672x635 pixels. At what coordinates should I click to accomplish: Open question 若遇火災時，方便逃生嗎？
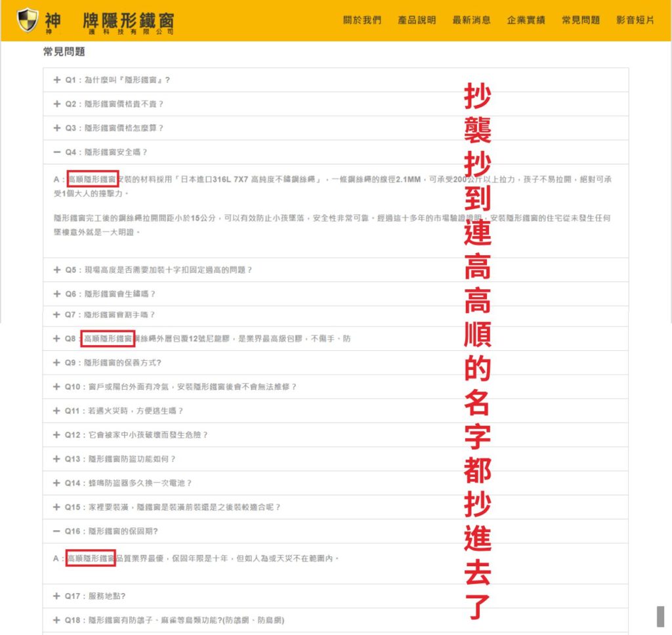pyautogui.click(x=136, y=411)
